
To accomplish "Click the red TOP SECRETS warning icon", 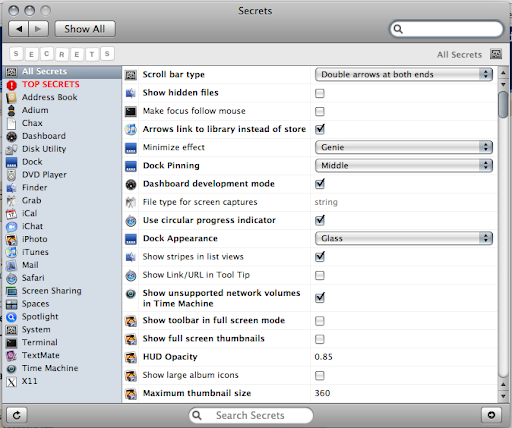I will (11, 85).
